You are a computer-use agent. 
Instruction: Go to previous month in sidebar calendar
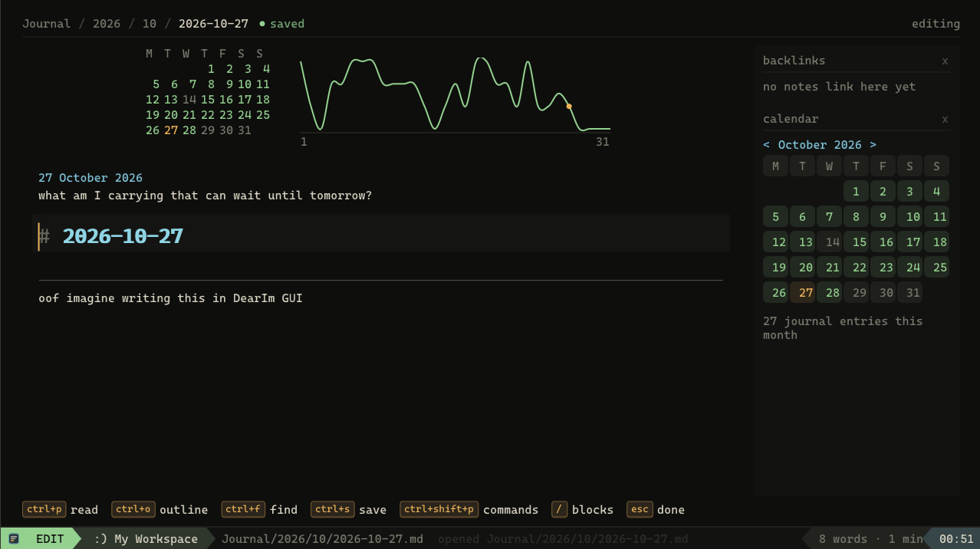point(767,145)
